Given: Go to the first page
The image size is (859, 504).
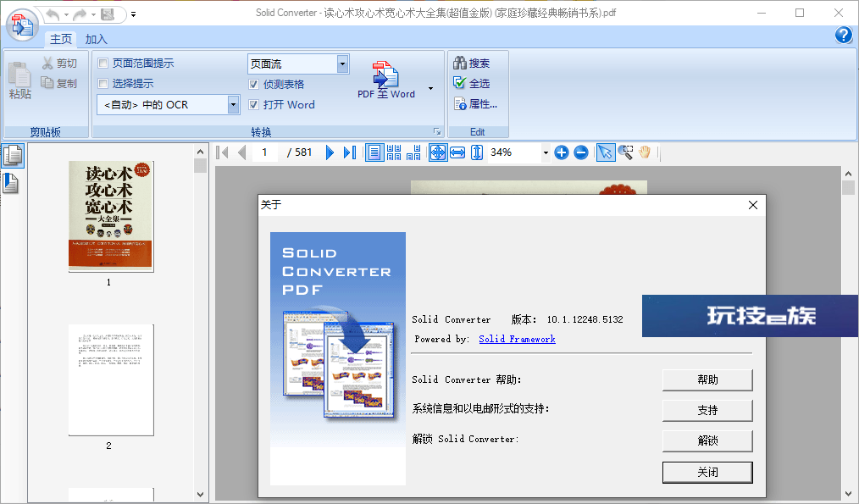Looking at the screenshot, I should (x=222, y=152).
